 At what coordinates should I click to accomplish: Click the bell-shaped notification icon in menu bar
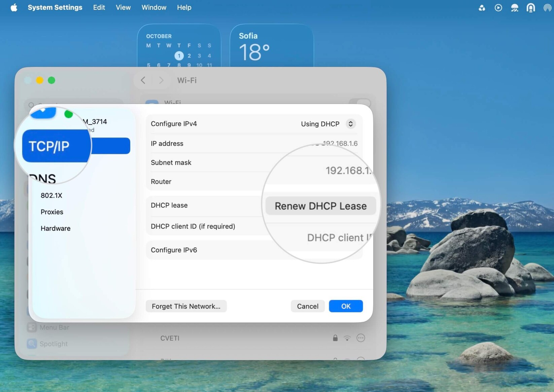point(531,8)
